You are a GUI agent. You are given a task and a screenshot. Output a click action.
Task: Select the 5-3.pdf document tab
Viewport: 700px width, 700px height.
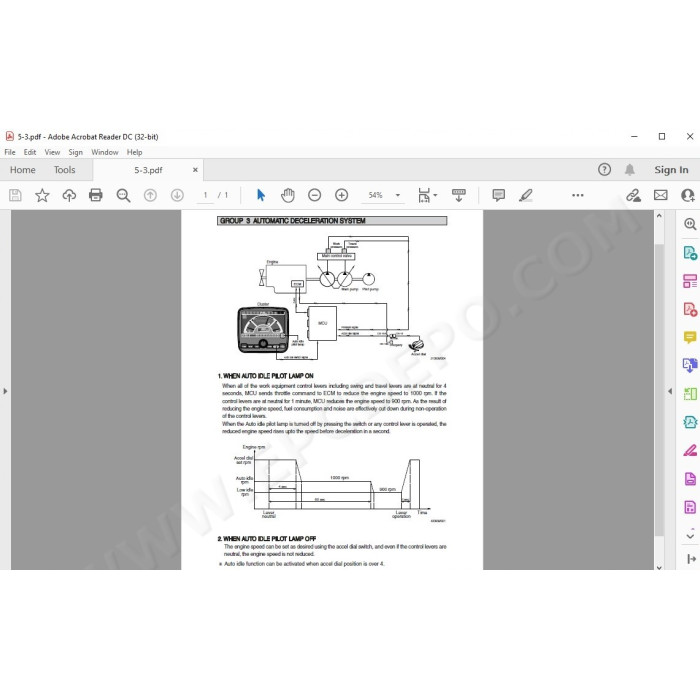pos(148,170)
